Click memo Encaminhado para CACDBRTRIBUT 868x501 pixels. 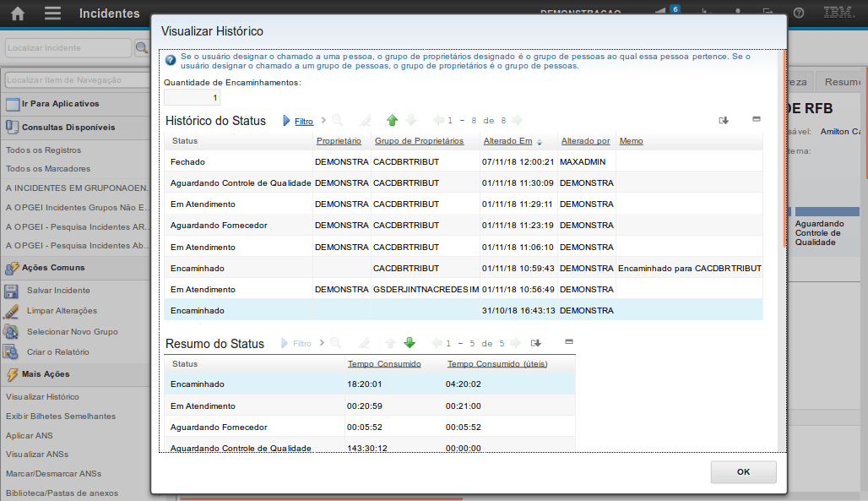click(x=690, y=268)
